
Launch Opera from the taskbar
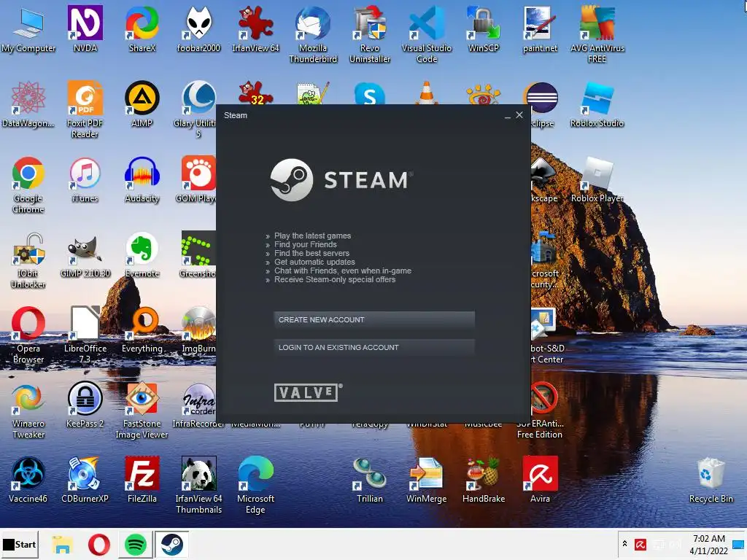99,545
